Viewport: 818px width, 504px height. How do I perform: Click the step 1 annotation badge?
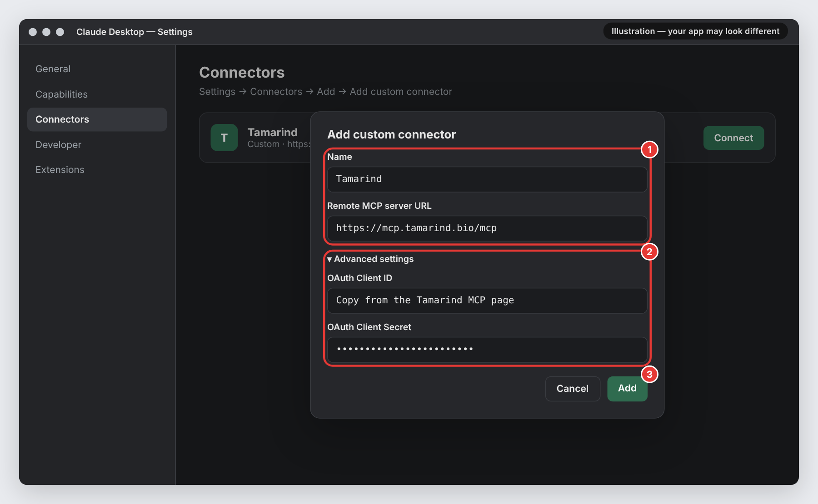point(649,149)
